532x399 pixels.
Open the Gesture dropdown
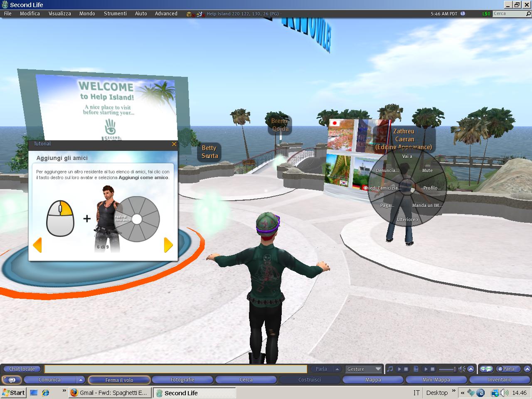[x=364, y=369]
